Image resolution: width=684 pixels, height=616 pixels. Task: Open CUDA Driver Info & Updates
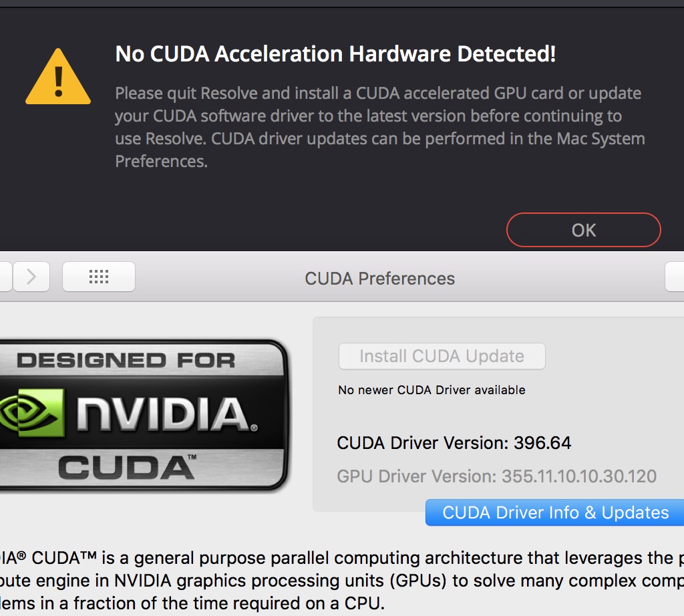555,512
